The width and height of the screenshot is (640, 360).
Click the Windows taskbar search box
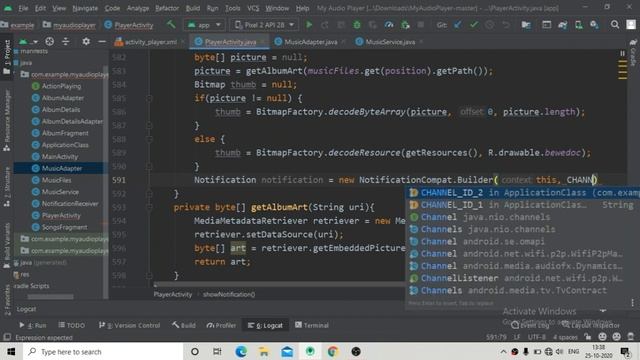tap(103, 351)
